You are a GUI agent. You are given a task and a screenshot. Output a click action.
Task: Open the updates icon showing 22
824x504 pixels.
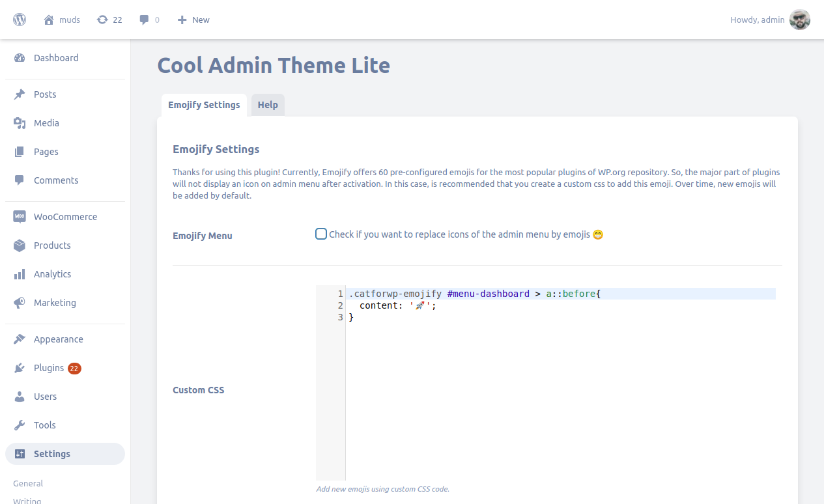click(x=102, y=20)
